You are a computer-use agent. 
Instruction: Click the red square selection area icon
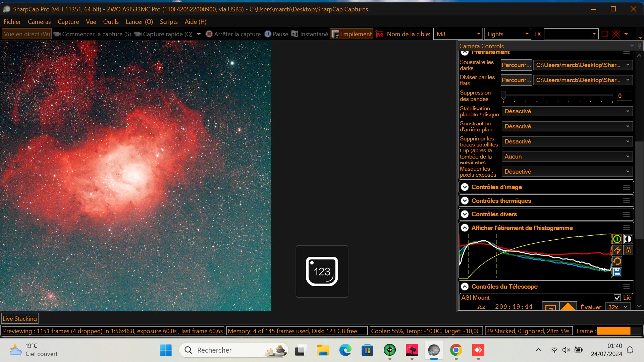[x=605, y=34]
